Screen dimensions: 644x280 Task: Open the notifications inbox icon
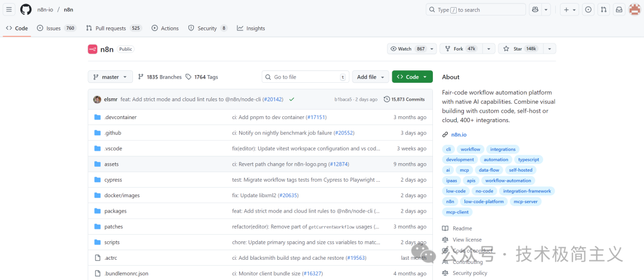tap(619, 10)
